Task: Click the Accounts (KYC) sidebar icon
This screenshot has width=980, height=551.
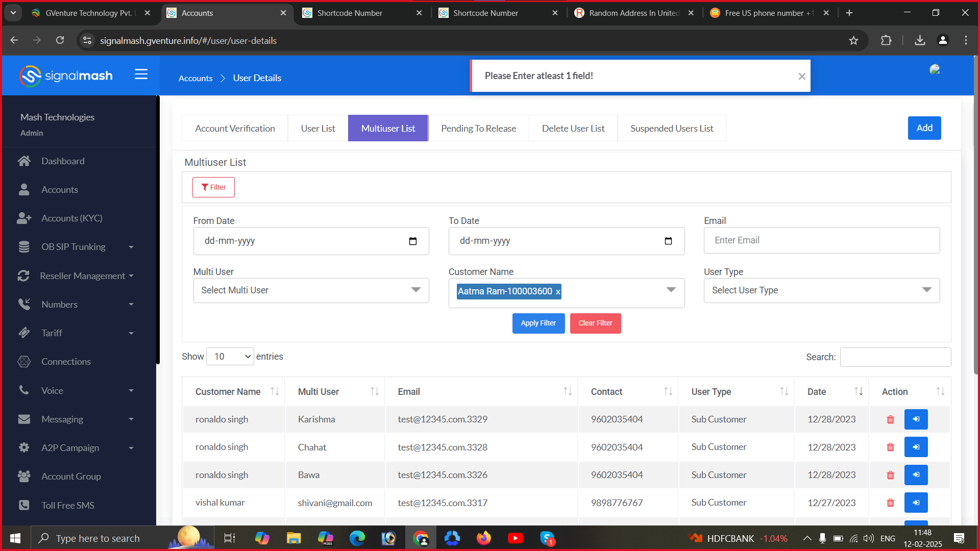Action: coord(24,218)
